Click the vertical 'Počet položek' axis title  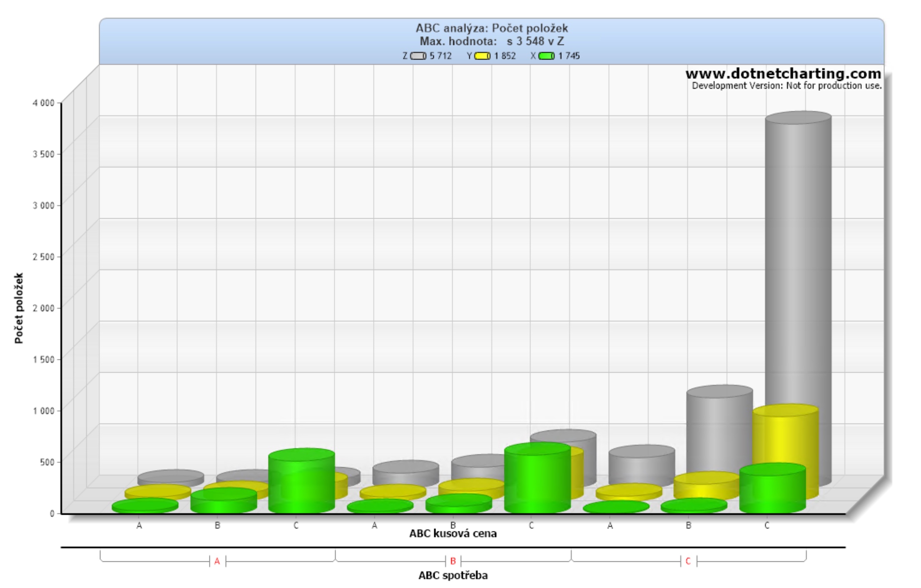coord(19,308)
